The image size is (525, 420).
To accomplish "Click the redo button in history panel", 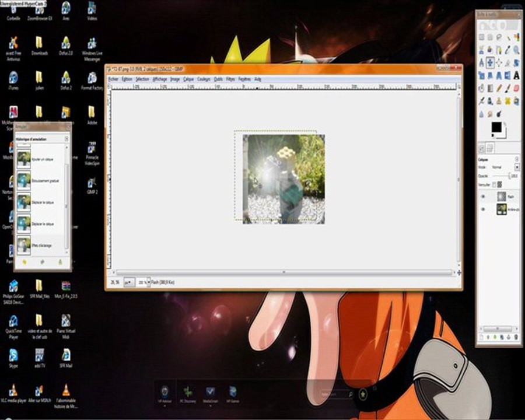I will (x=42, y=262).
